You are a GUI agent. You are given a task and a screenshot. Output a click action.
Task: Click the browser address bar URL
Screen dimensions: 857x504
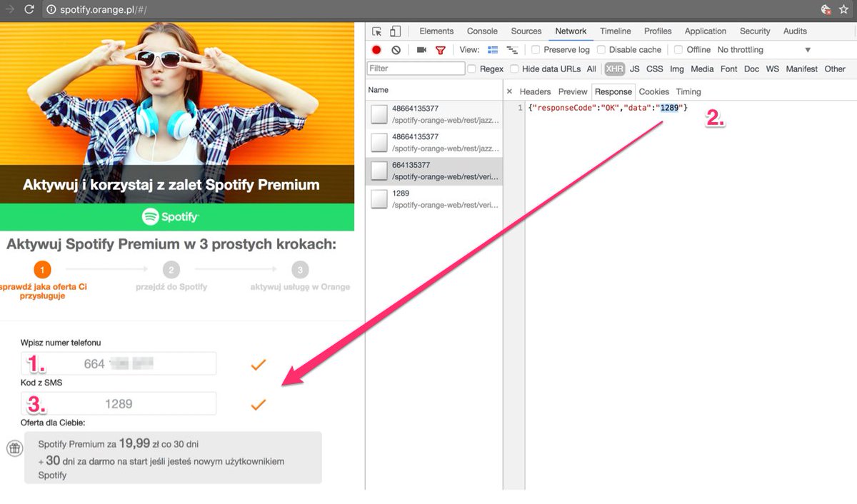point(104,10)
